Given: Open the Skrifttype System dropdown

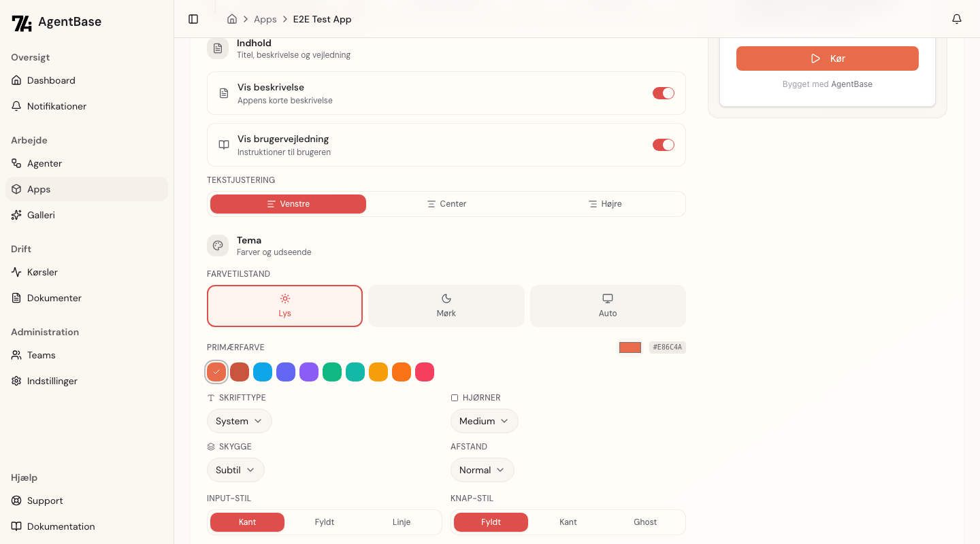Looking at the screenshot, I should pos(239,421).
